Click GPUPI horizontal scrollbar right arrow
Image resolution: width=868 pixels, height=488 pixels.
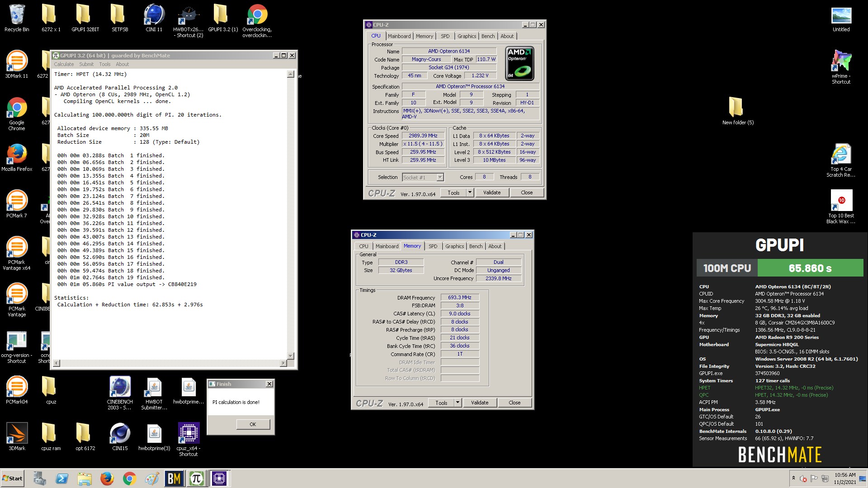[283, 363]
